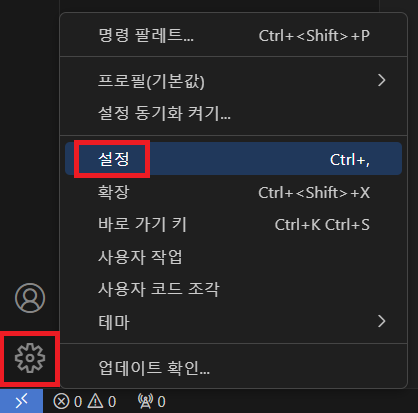Choose 설정 동기화 켜기... to enable sync
This screenshot has height=413, width=418.
(233, 113)
